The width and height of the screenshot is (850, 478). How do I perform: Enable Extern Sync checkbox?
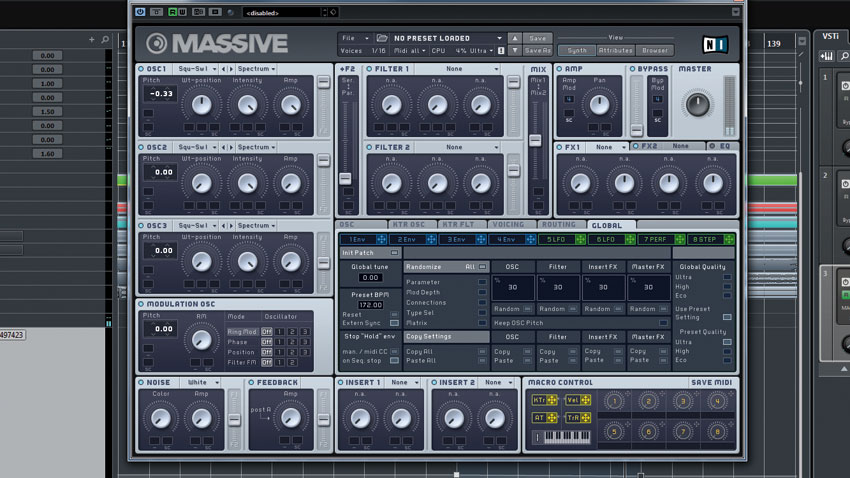(x=394, y=323)
